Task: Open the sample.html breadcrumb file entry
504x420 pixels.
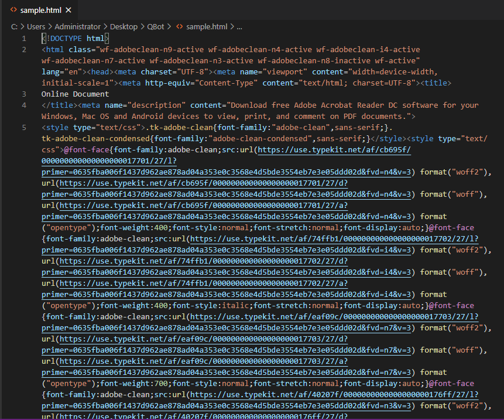Action: click(x=207, y=27)
